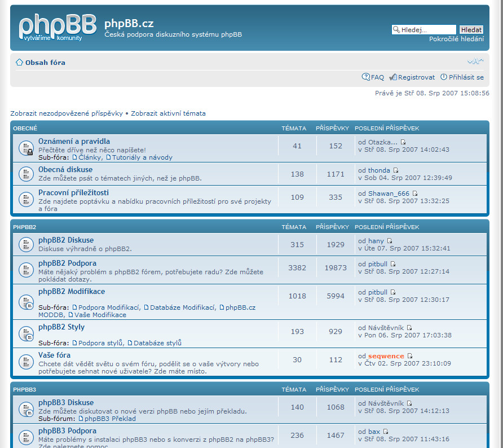The width and height of the screenshot is (503, 448).
Task: Open phpBB2 Podpora forum
Action: 67,263
